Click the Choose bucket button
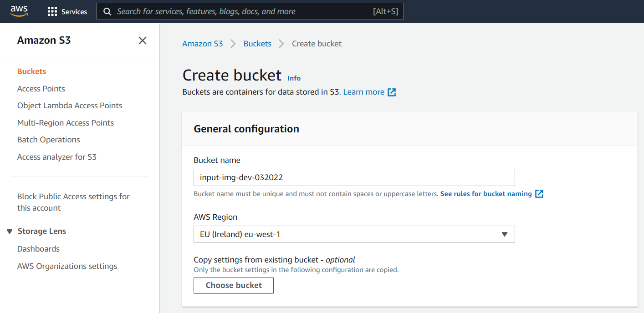The image size is (644, 313). 234,285
